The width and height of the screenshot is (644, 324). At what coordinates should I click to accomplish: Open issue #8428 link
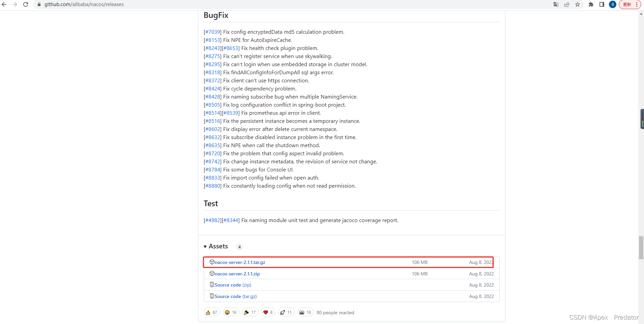[x=212, y=97]
